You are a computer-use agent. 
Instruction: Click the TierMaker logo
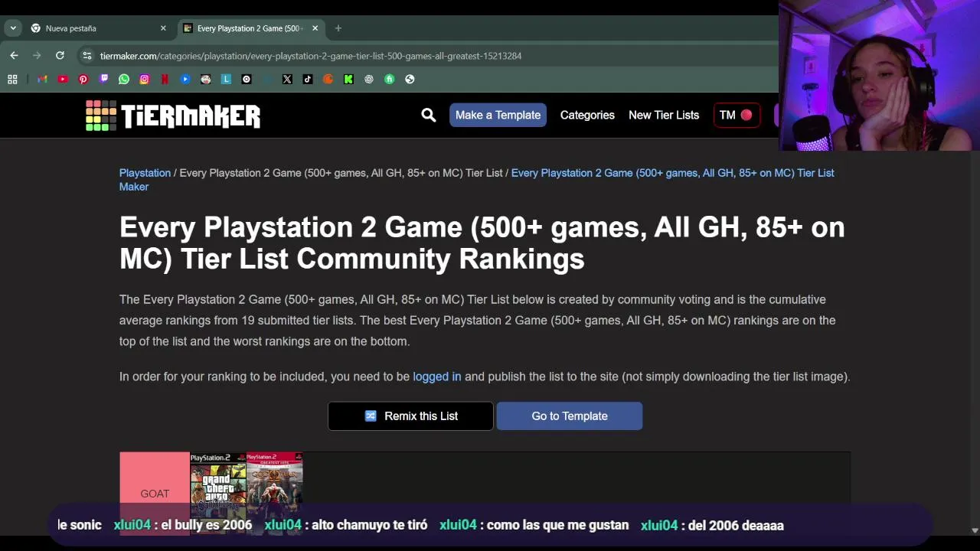tap(173, 116)
